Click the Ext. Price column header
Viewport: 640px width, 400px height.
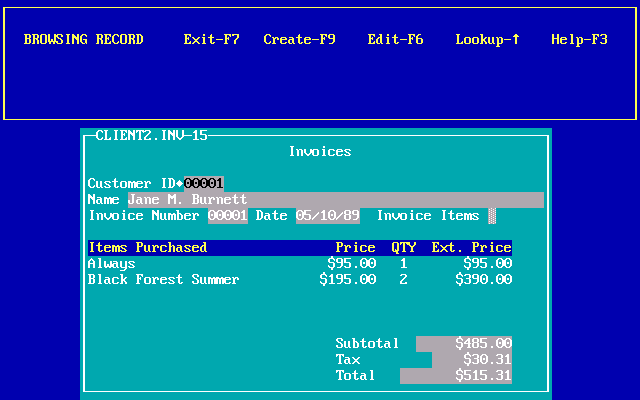(x=471, y=247)
